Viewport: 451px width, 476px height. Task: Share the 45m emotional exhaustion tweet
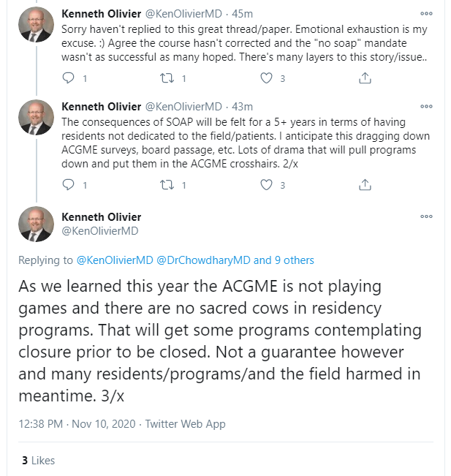(x=365, y=78)
